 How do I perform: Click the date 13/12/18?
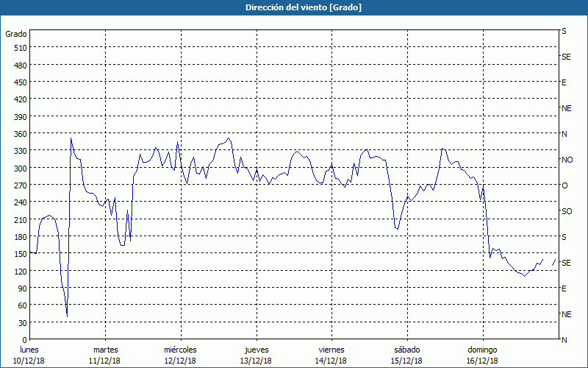click(256, 361)
